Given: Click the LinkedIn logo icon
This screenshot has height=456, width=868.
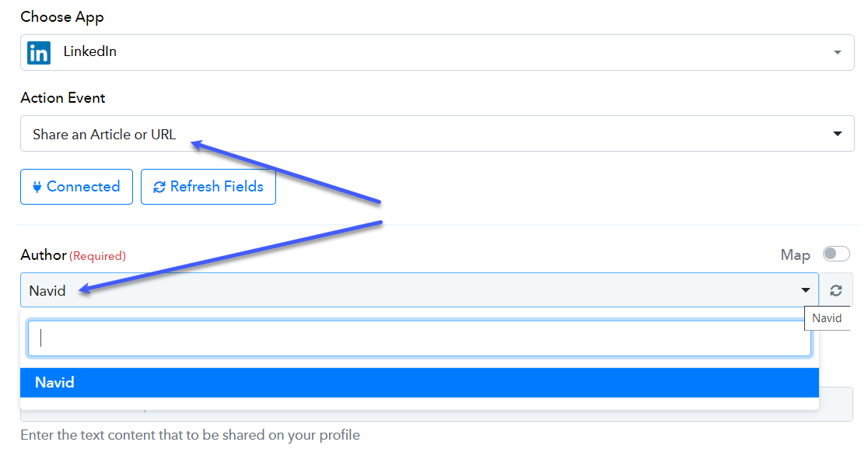Looking at the screenshot, I should click(x=39, y=53).
